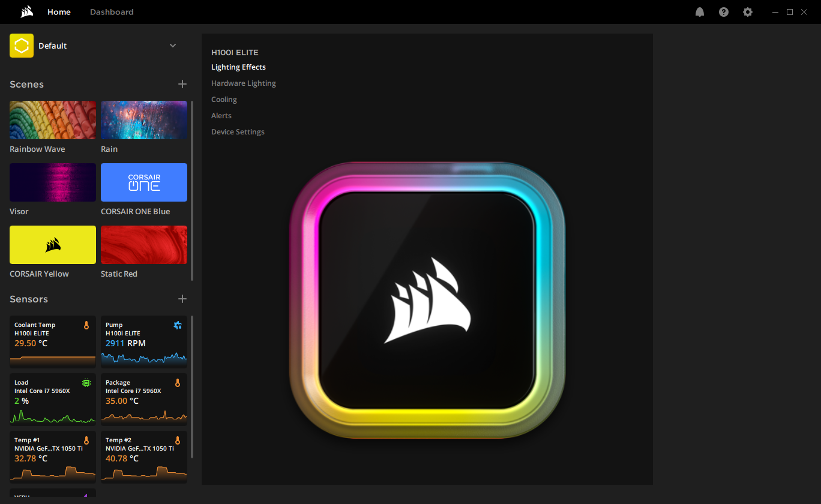
Task: Click the Temp #1 thermometer icon
Action: coord(86,440)
